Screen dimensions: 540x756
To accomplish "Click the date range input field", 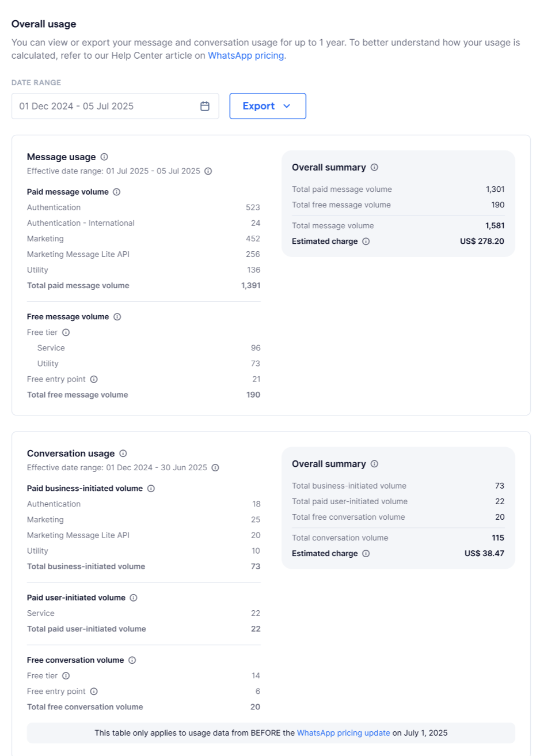I will coord(115,106).
